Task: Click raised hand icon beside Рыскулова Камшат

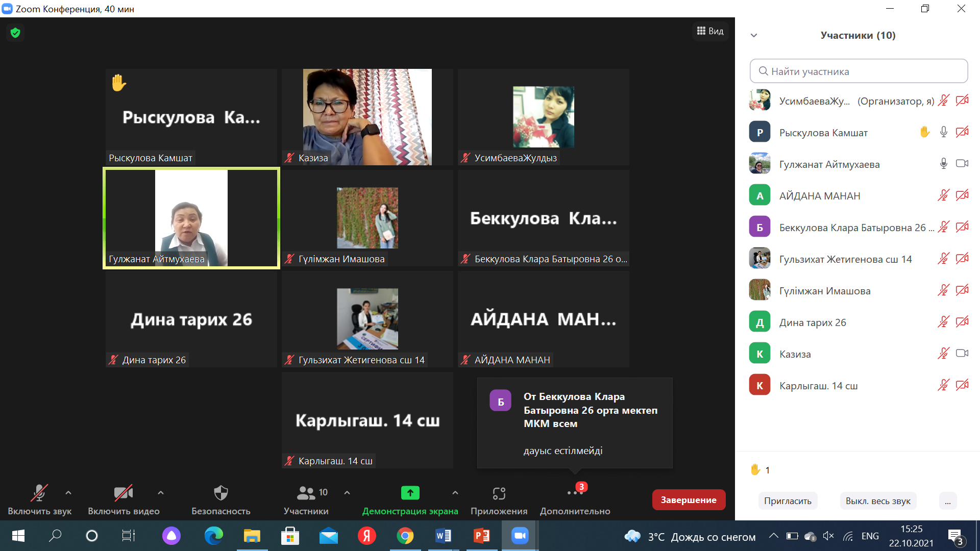Action: [924, 132]
